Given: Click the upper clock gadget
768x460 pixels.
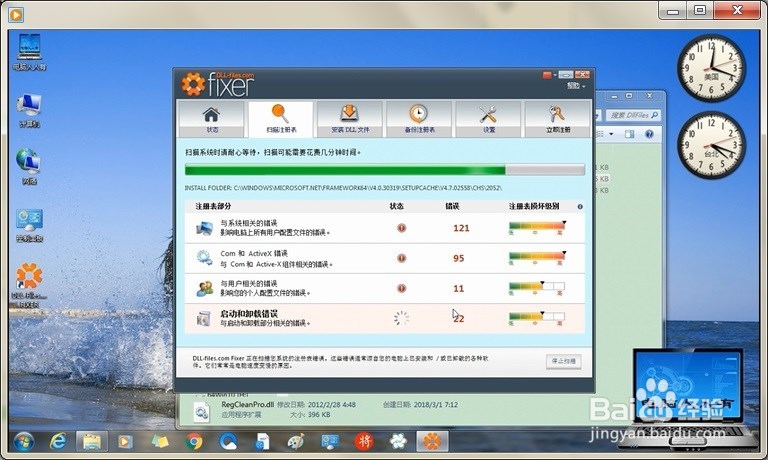Looking at the screenshot, I should click(711, 68).
